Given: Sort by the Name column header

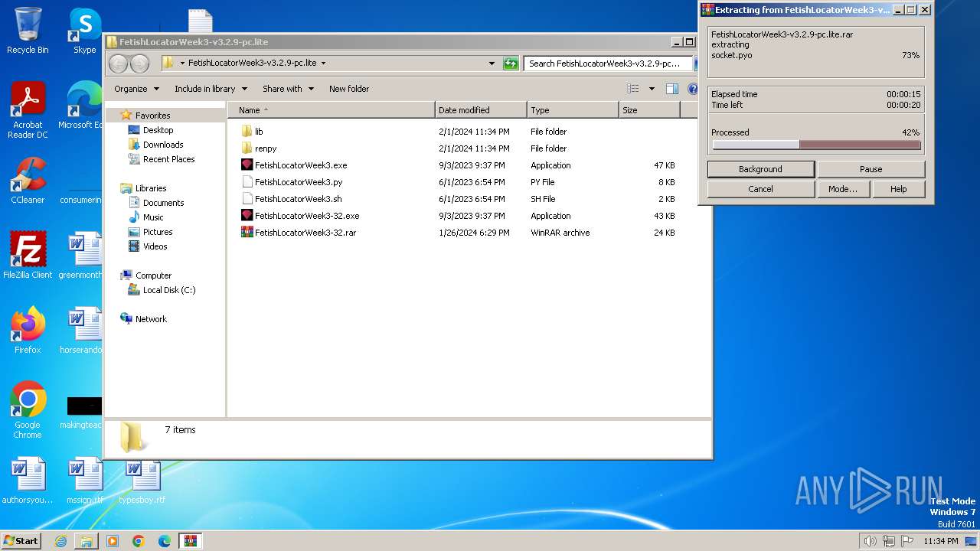Looking at the screenshot, I should 332,110.
